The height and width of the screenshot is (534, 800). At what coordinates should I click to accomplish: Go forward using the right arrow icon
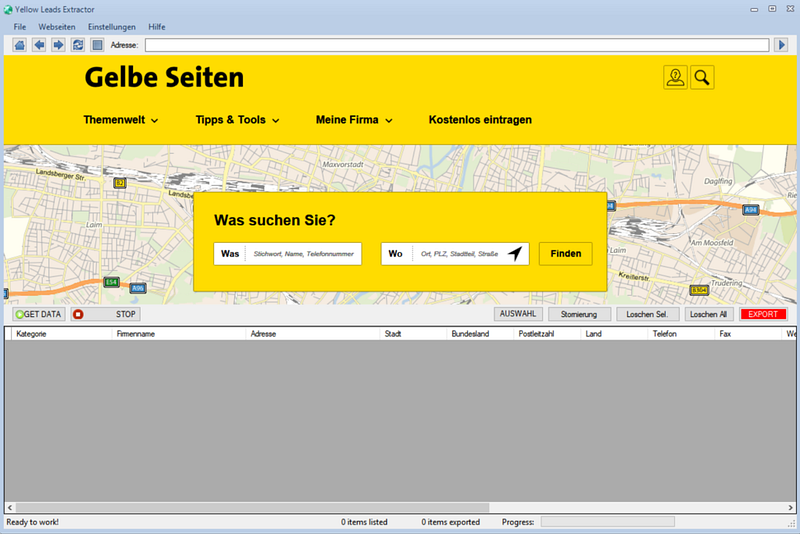coord(58,45)
